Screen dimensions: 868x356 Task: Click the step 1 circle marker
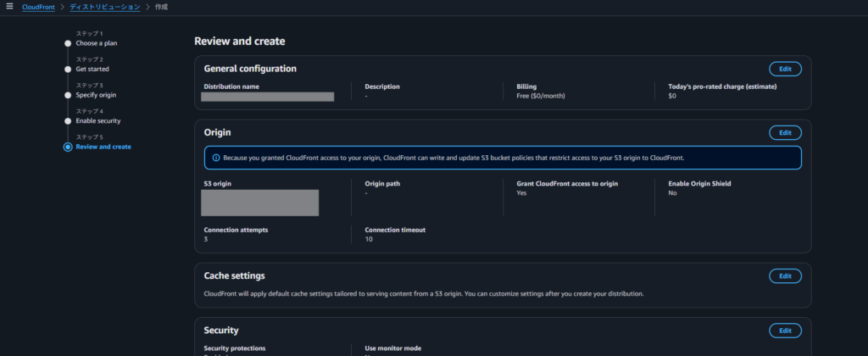[68, 43]
